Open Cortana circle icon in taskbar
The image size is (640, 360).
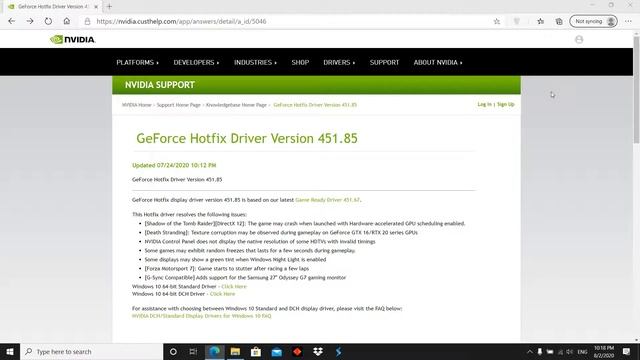(x=173, y=351)
